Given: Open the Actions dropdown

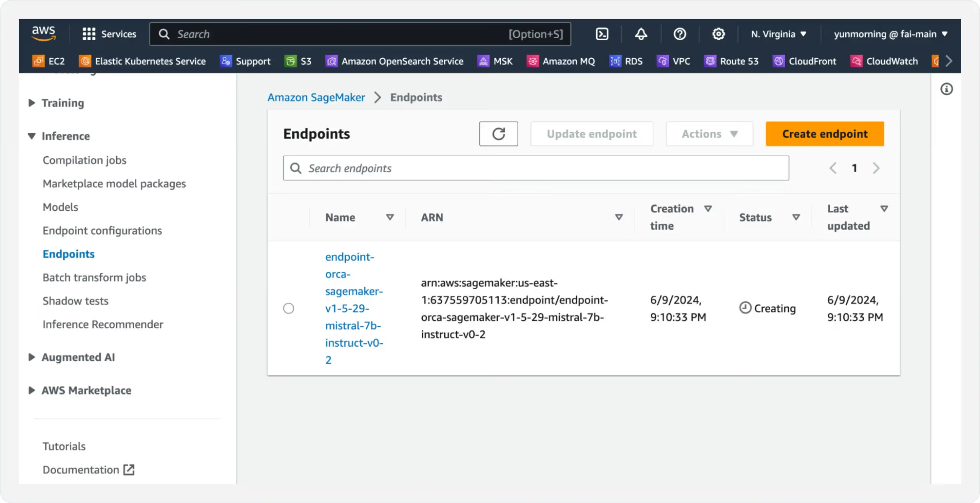Looking at the screenshot, I should tap(709, 134).
